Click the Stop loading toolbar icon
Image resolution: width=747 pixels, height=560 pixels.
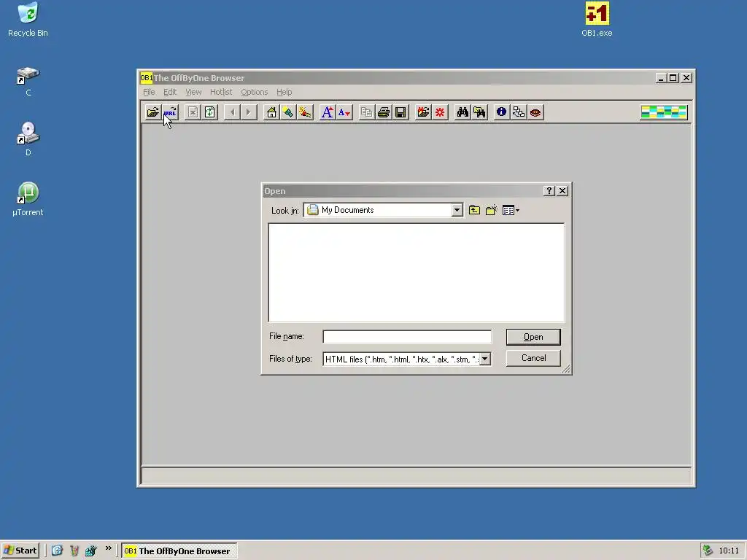(x=193, y=112)
